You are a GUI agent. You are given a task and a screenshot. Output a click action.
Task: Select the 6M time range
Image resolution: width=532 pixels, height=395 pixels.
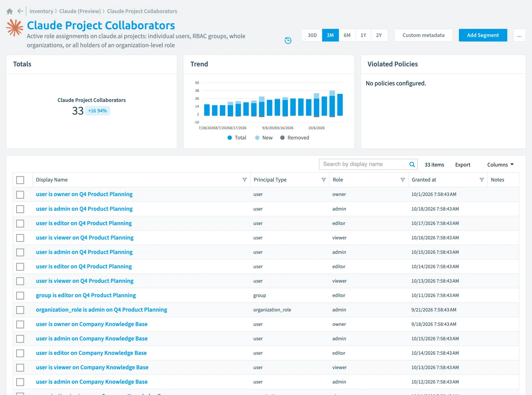tap(347, 35)
